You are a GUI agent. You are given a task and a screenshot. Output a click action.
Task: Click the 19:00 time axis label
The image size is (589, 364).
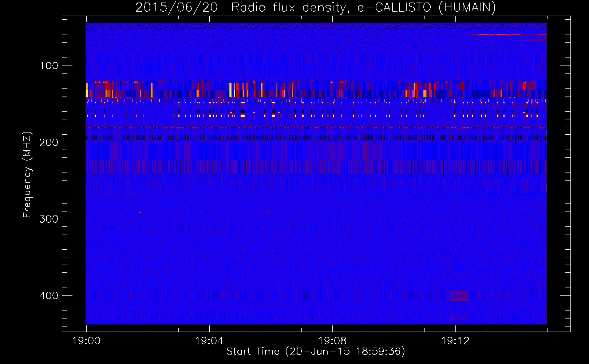pos(86,341)
